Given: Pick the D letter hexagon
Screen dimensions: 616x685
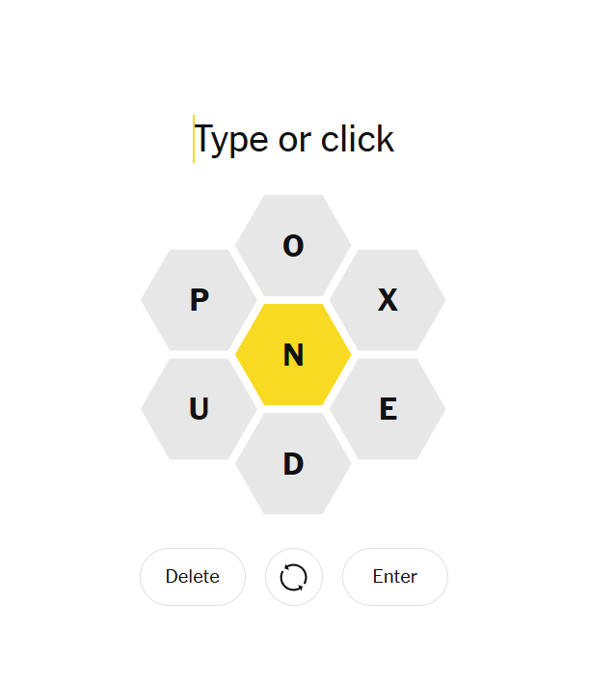Looking at the screenshot, I should click(x=293, y=463).
